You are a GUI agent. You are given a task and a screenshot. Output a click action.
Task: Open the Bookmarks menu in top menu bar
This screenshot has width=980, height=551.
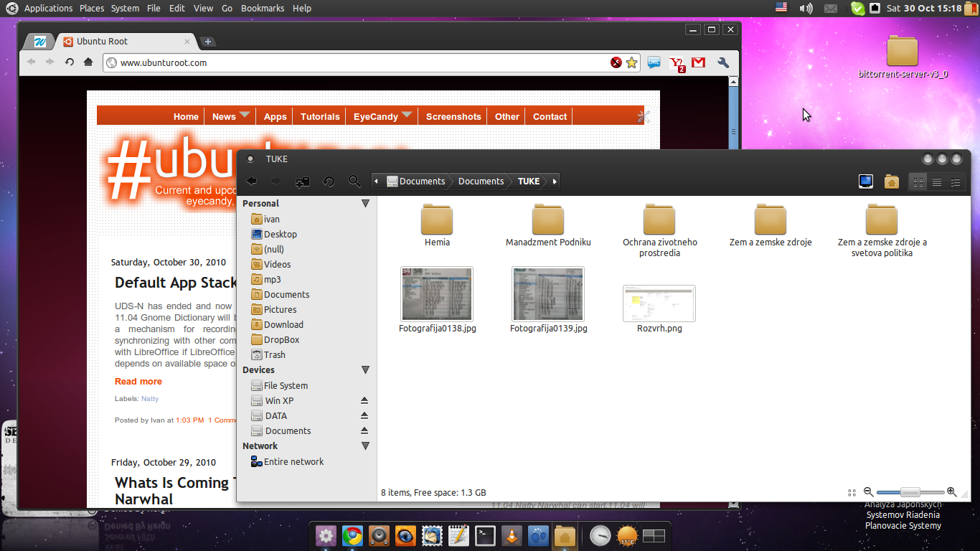(x=263, y=9)
